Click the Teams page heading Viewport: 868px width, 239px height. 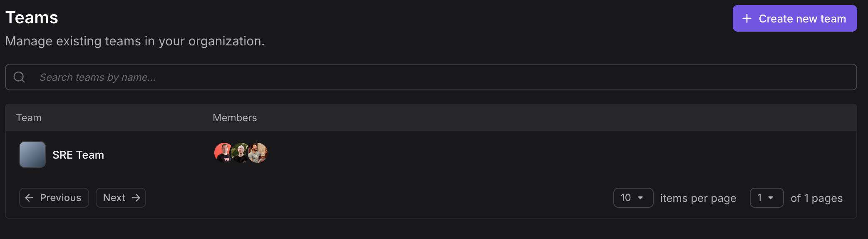click(32, 18)
